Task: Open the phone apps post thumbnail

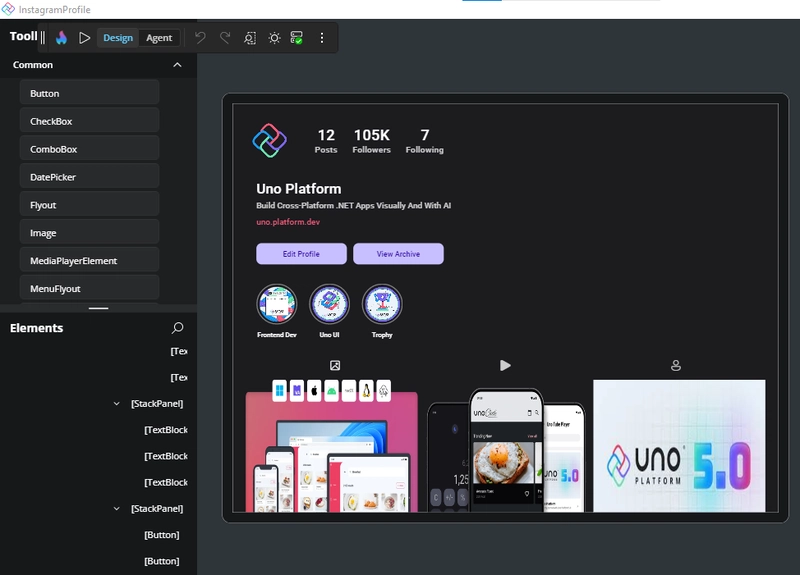Action: point(506,450)
